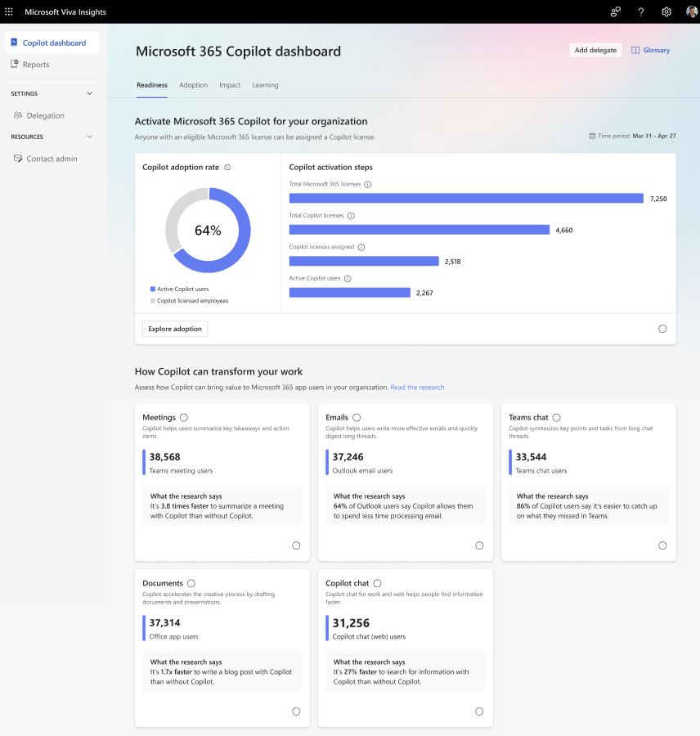Viewport: 700px width, 736px height.
Task: Open Help via the question mark icon
Action: click(x=641, y=11)
